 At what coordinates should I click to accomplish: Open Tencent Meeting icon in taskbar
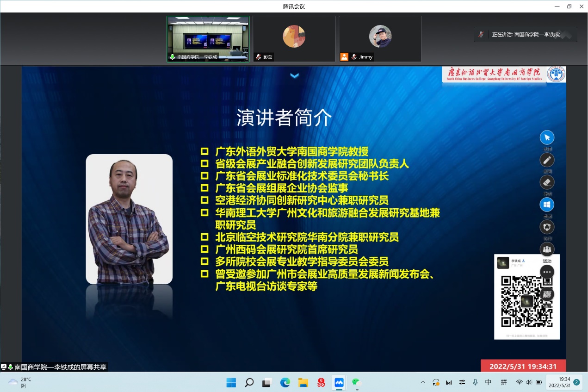pyautogui.click(x=339, y=382)
